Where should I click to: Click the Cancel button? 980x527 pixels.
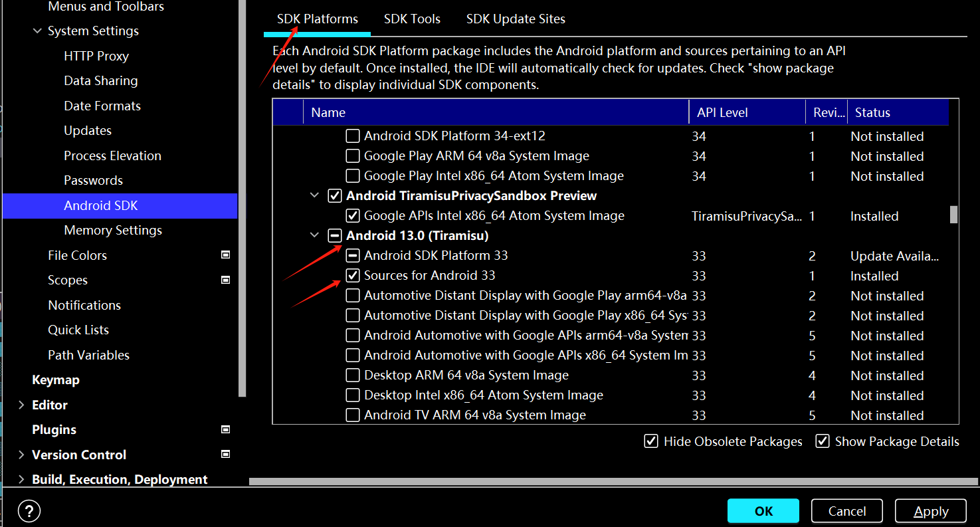(x=847, y=511)
